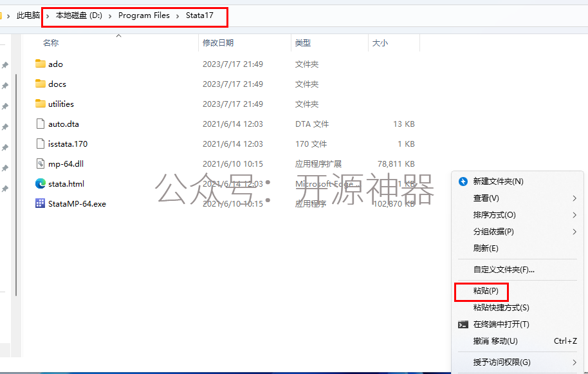Click the New Folder icon in context menu
This screenshot has height=374, width=588.
(x=463, y=182)
